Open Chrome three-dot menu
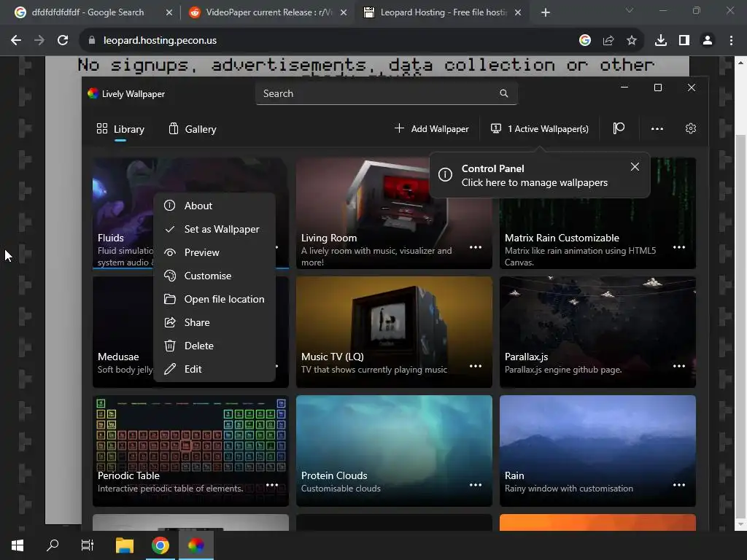747x560 pixels. click(731, 41)
